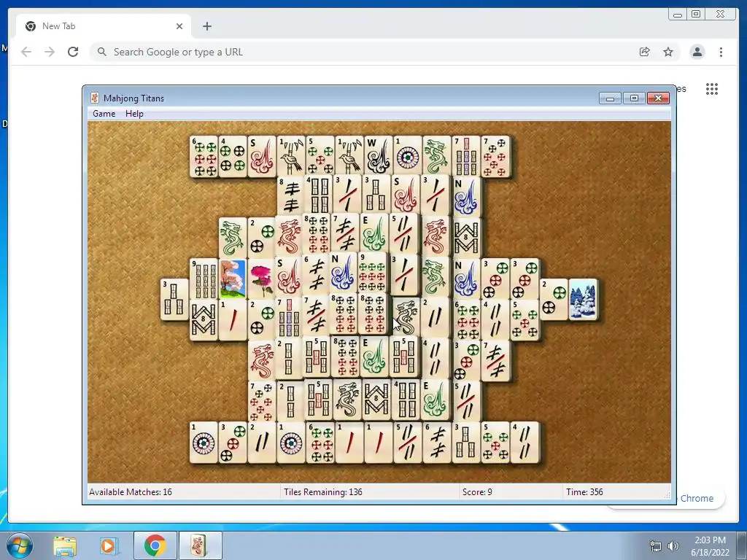Image resolution: width=747 pixels, height=560 pixels.
Task: Click the Available Matches: 16 status text
Action: coord(131,492)
